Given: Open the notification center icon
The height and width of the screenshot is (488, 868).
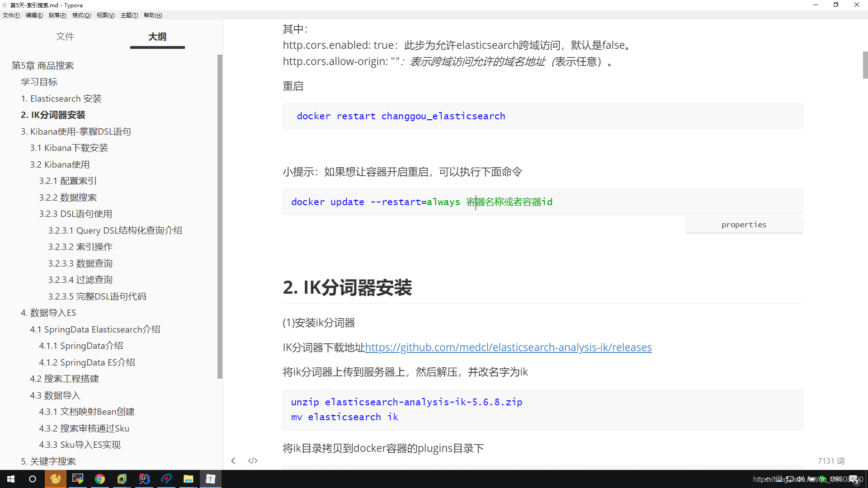Looking at the screenshot, I should click(854, 479).
